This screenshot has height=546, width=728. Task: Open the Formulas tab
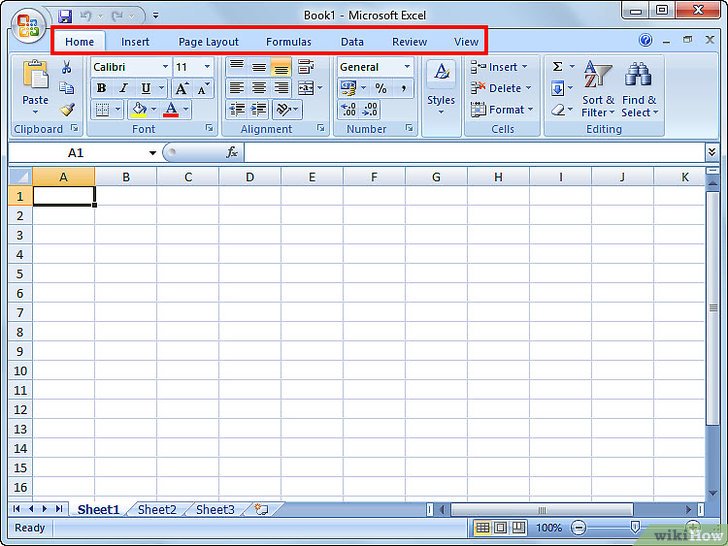pos(289,42)
